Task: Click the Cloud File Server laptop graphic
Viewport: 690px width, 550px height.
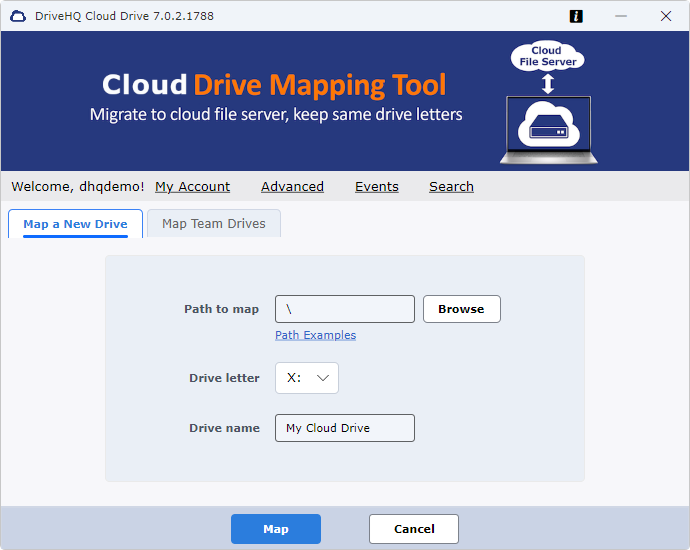Action: tap(548, 103)
